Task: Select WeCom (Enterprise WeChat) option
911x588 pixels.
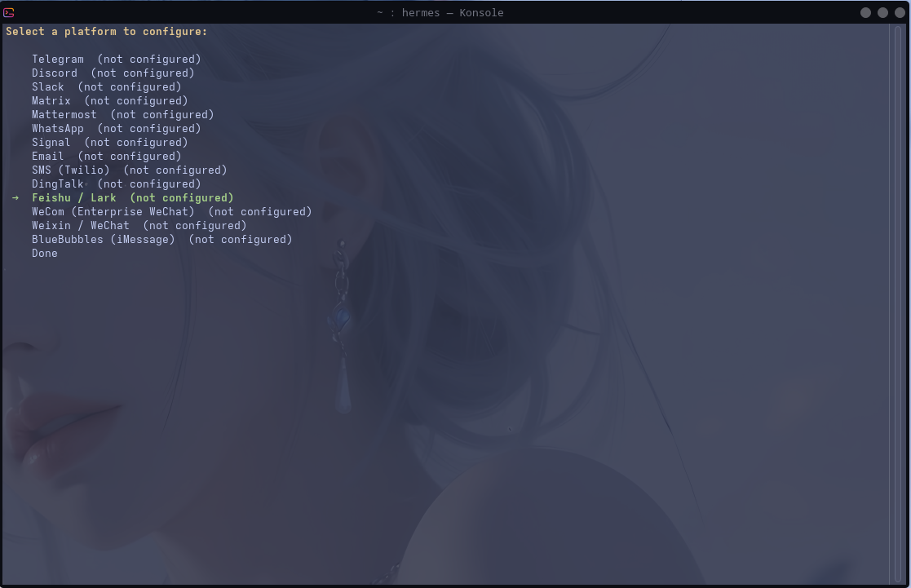Action: tap(113, 212)
